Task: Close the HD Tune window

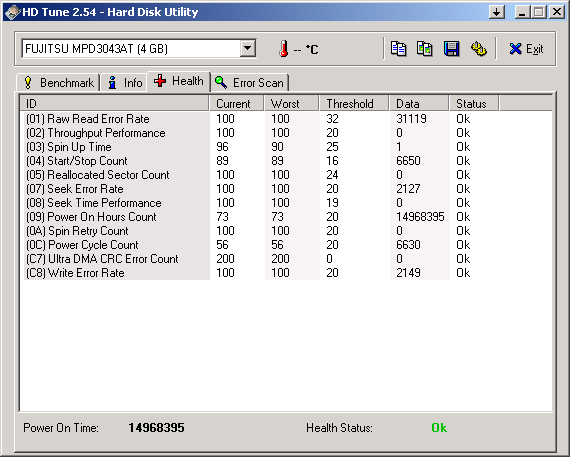Action: [x=557, y=12]
